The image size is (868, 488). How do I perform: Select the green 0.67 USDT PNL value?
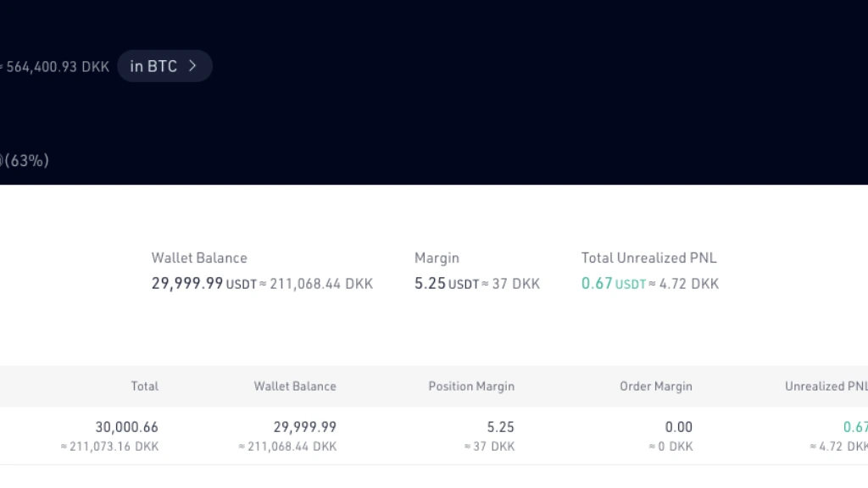pyautogui.click(x=614, y=283)
